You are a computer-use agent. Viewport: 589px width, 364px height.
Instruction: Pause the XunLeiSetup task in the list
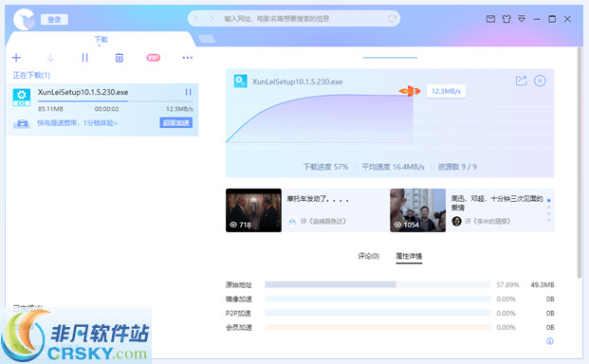pyautogui.click(x=188, y=92)
